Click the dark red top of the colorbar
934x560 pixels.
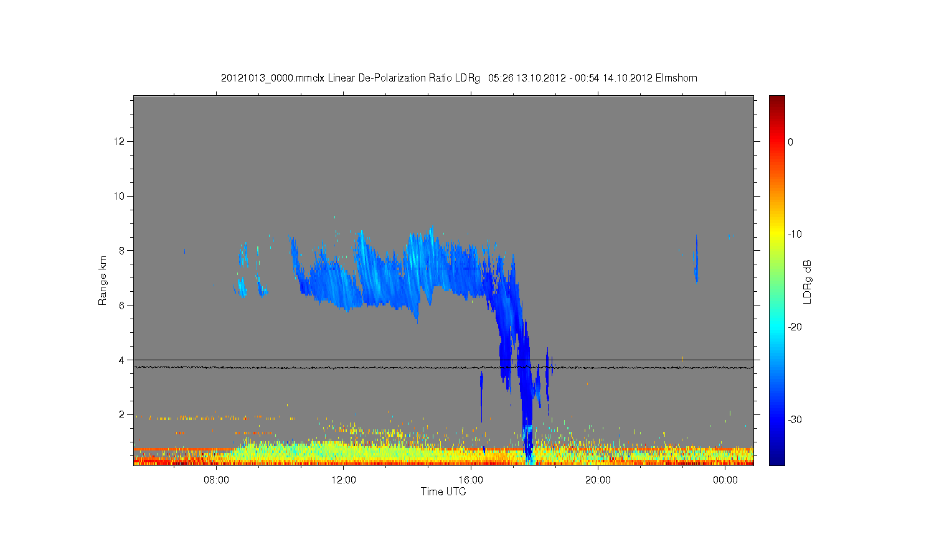pyautogui.click(x=777, y=101)
